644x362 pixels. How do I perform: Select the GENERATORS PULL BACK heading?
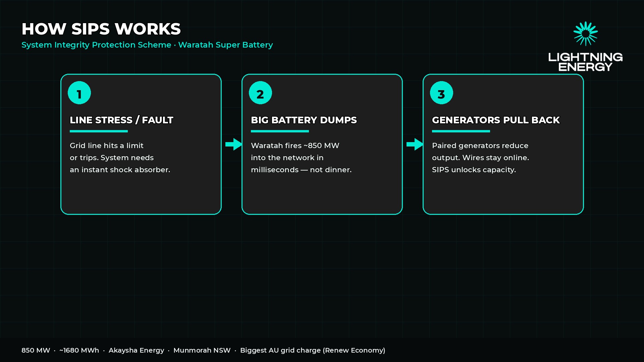[496, 120]
